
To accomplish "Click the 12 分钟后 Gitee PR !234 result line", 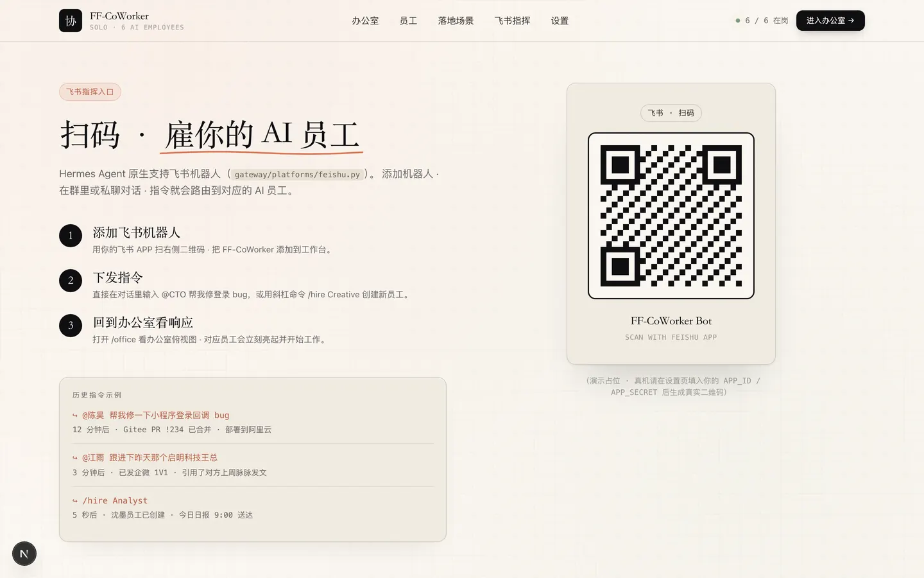I will pyautogui.click(x=172, y=430).
